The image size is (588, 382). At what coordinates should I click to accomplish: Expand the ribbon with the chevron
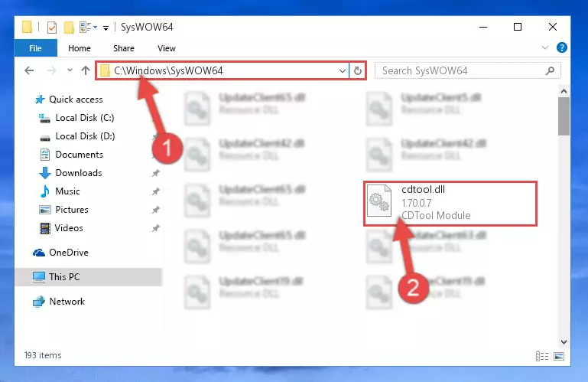(x=545, y=47)
